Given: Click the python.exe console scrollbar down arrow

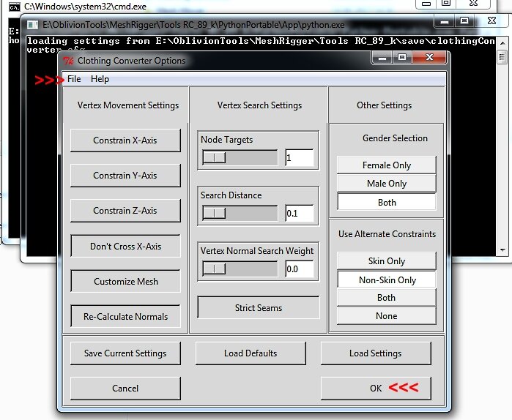Looking at the screenshot, I should [x=502, y=250].
